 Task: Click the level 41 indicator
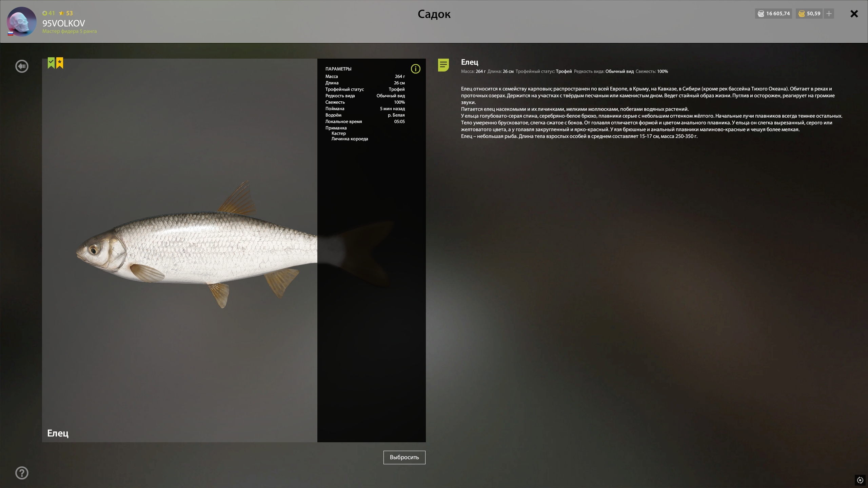click(49, 13)
